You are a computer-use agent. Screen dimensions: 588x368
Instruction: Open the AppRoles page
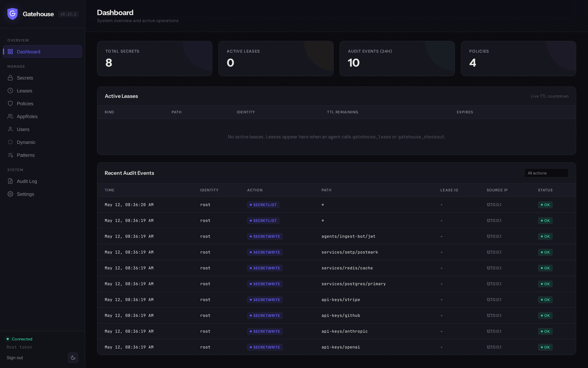point(42,116)
